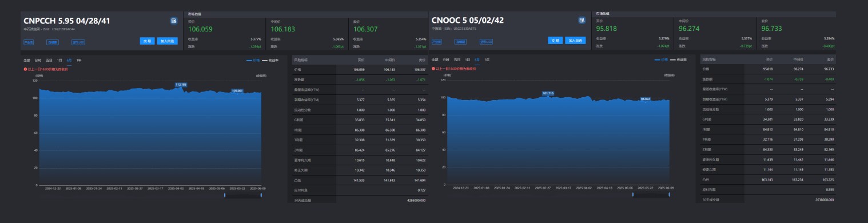This screenshot has width=868, height=223.
Task: Open the CNPCCH bond details document icon
Action: (x=174, y=21)
